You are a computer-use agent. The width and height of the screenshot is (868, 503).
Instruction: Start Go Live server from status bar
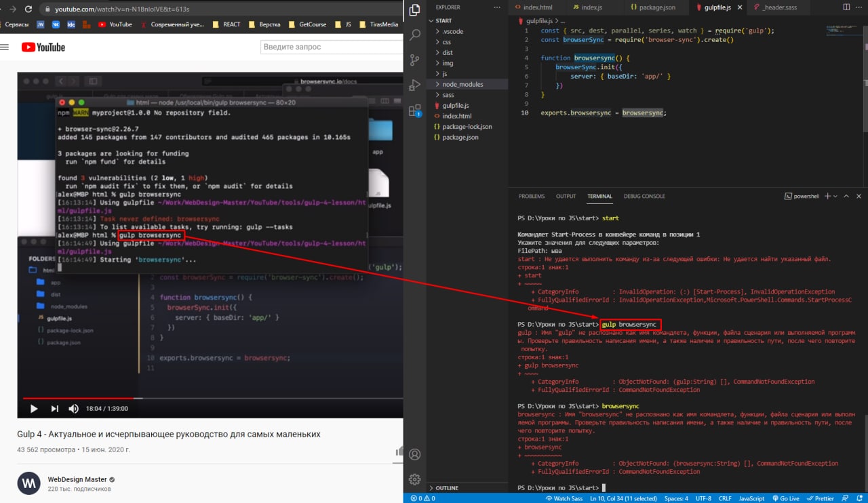pyautogui.click(x=785, y=498)
